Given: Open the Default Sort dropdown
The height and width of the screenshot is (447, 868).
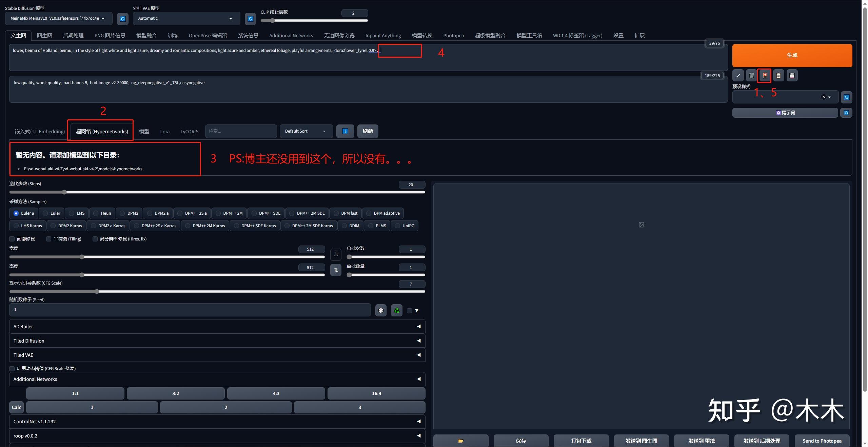Looking at the screenshot, I should [305, 131].
